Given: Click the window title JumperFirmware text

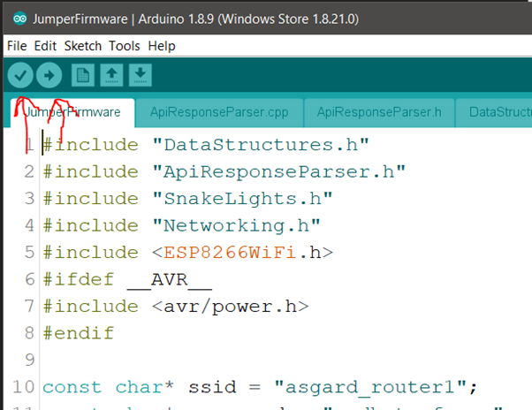Looking at the screenshot, I should (80, 19).
